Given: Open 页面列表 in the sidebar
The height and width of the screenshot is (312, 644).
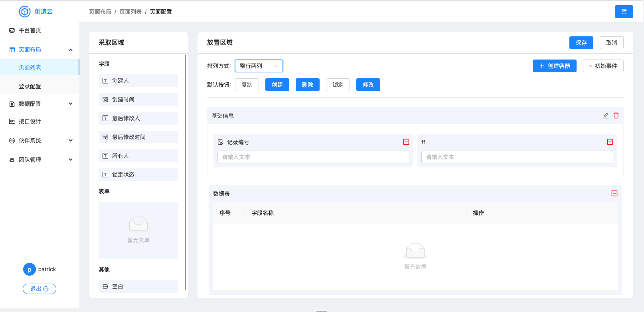Looking at the screenshot, I should click(40, 67).
